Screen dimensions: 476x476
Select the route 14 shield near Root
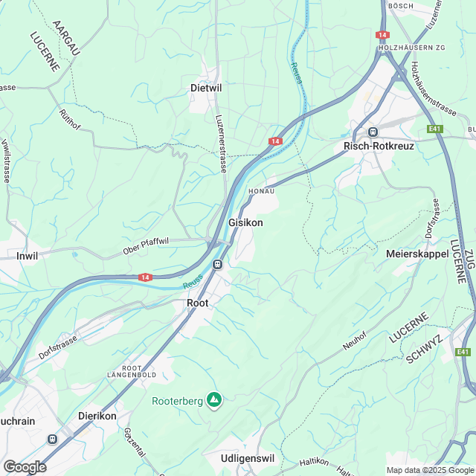145,277
